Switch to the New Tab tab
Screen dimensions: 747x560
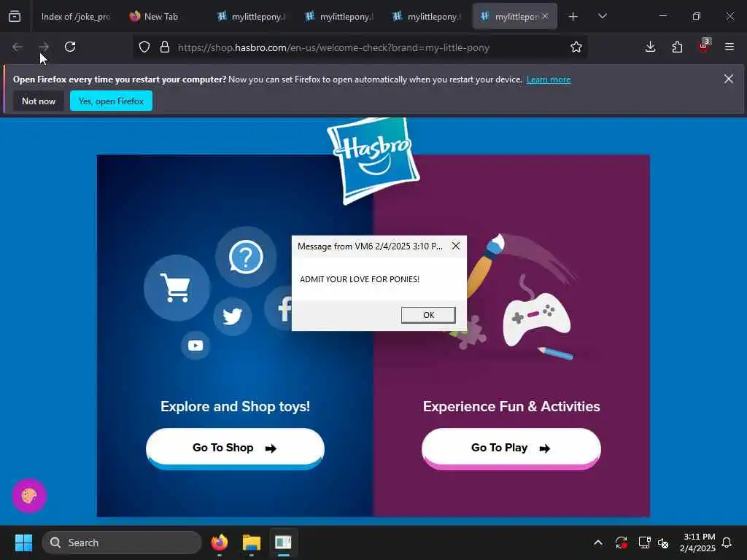tap(161, 17)
